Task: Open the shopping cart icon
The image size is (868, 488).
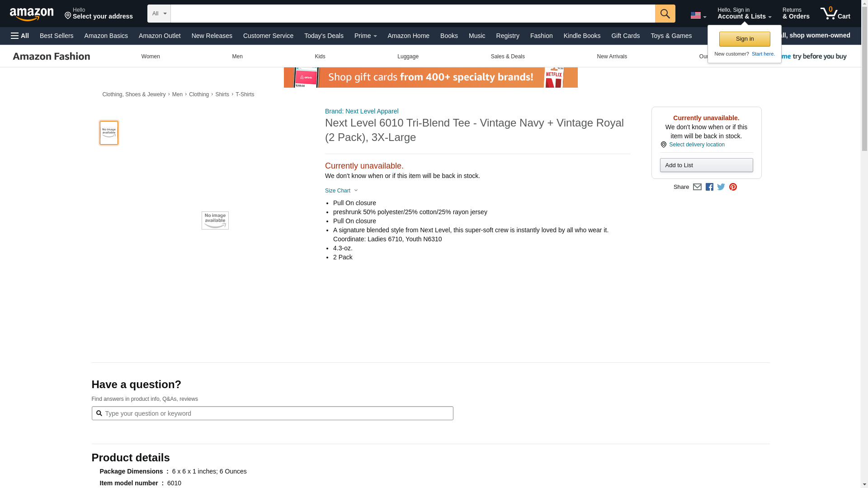Action: [835, 14]
